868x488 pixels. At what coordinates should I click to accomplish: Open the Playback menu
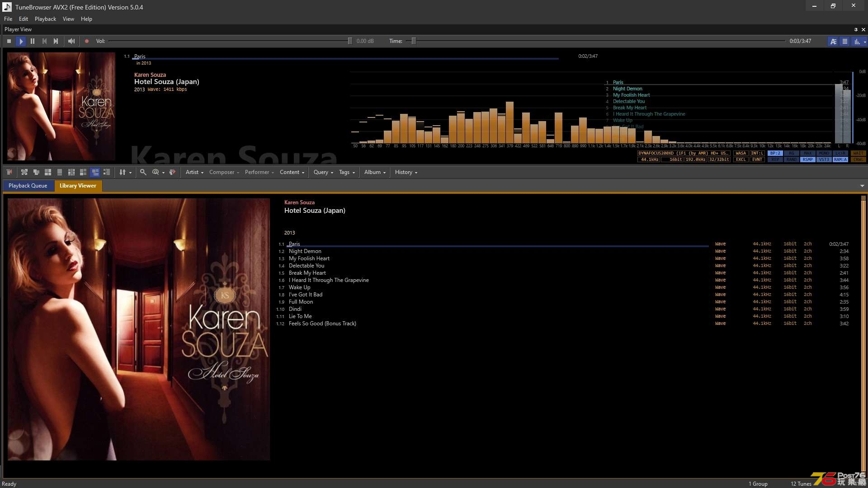45,19
